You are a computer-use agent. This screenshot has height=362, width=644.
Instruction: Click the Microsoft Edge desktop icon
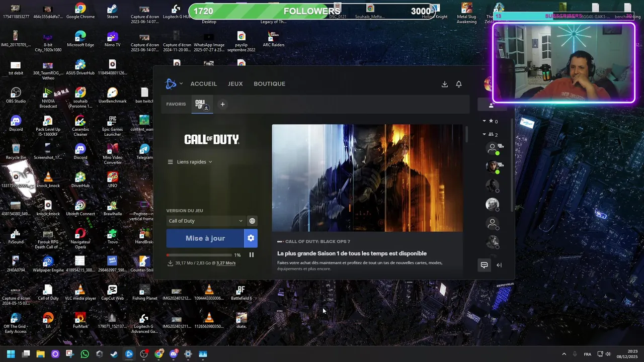(80, 39)
